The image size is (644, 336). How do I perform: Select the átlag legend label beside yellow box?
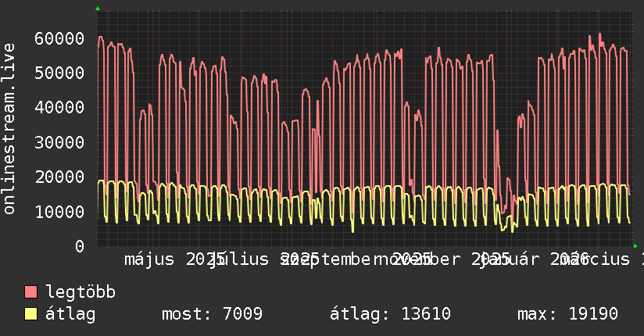click(x=70, y=314)
